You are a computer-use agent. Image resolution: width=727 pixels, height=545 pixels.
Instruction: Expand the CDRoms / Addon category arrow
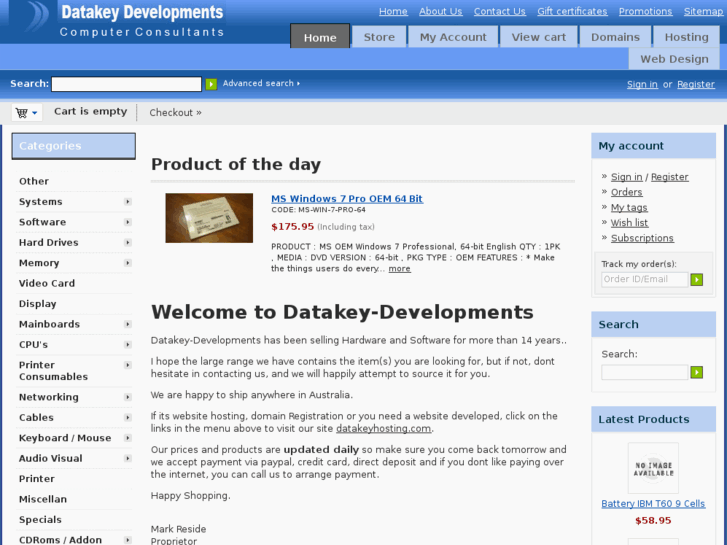[128, 540]
